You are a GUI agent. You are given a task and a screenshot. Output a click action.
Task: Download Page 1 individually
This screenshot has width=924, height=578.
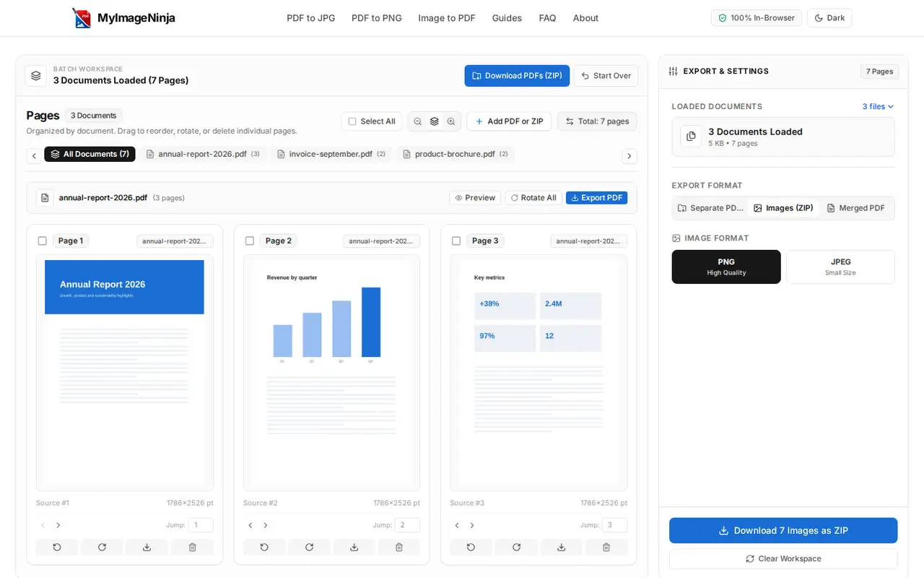coord(147,548)
